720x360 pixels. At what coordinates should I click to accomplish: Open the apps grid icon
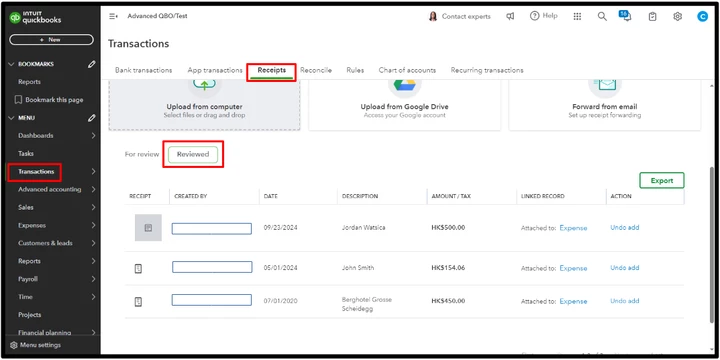click(577, 17)
